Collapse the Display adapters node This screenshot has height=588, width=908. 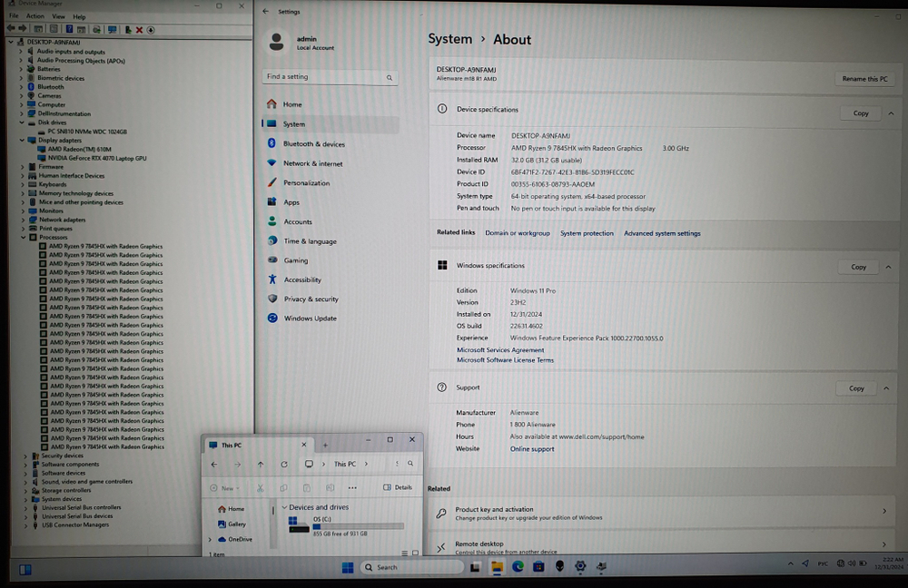(x=23, y=141)
